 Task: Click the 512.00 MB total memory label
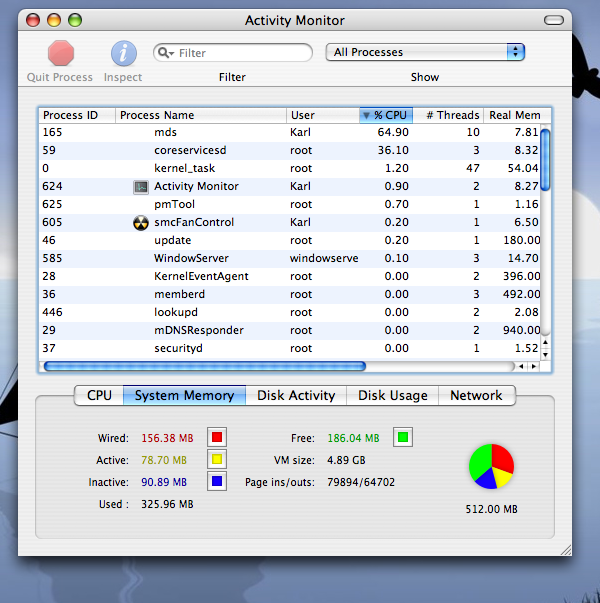[x=492, y=510]
